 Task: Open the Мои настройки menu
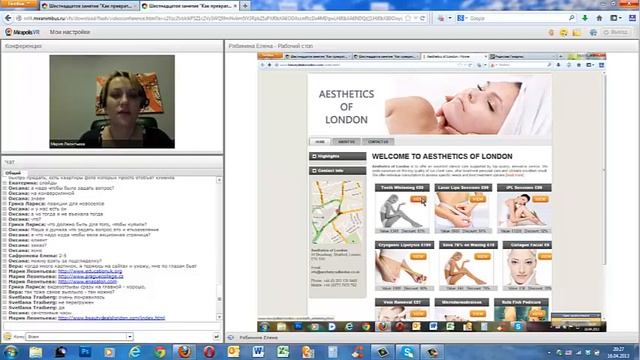click(70, 32)
